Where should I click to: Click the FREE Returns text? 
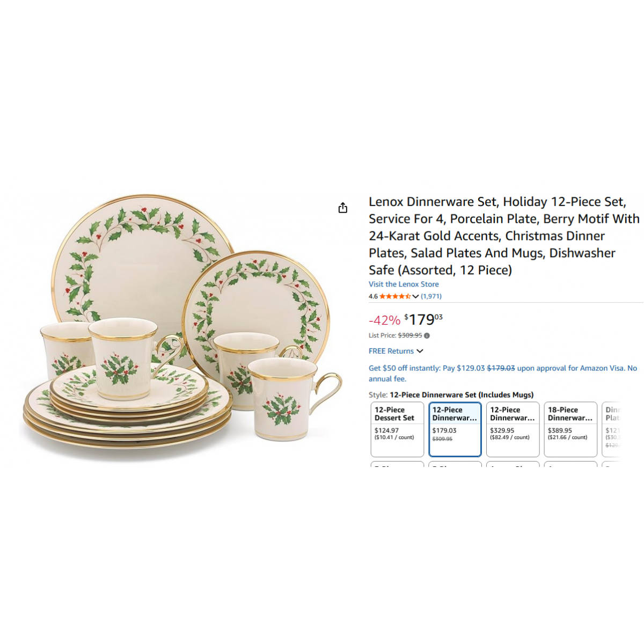pos(391,351)
